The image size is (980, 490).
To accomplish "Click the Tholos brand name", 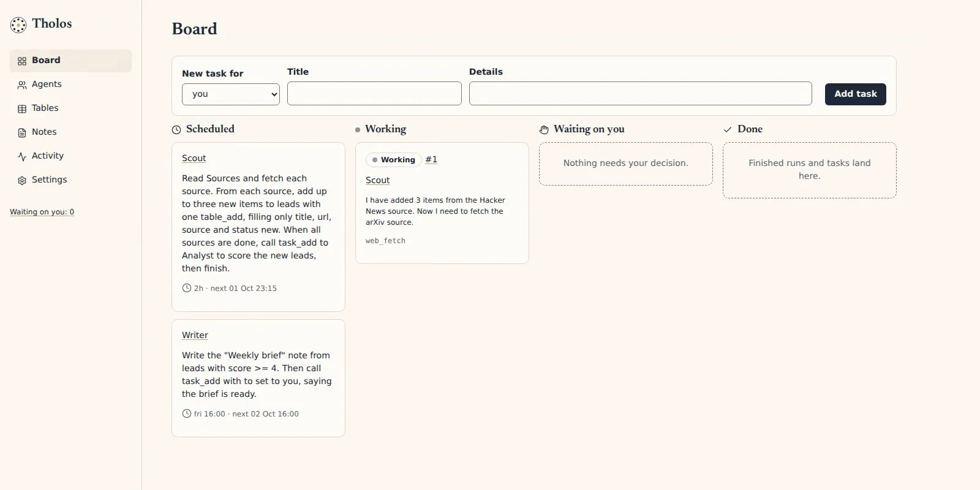I will pos(52,23).
